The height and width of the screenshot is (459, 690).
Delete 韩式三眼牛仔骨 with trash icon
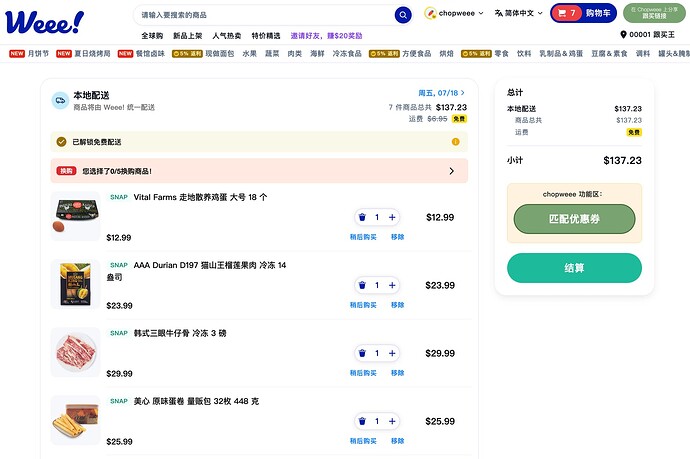pyautogui.click(x=362, y=353)
